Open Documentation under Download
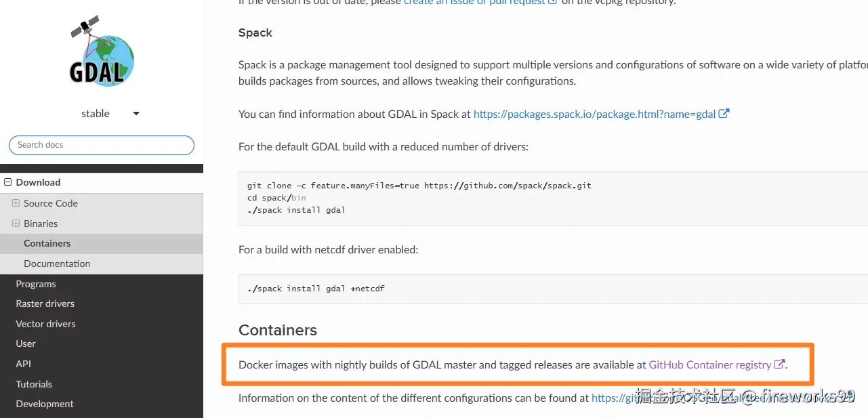 click(x=57, y=264)
